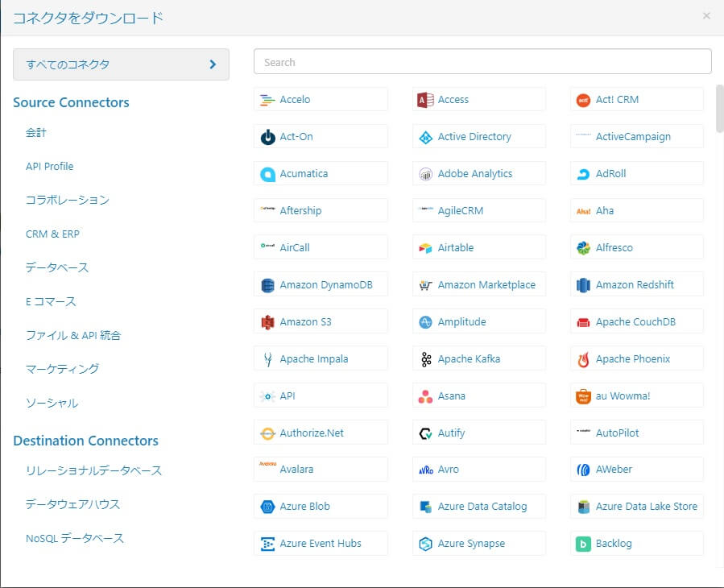Click the au Wowma! bag icon
Viewport: 724px width, 588px height.
[x=583, y=396]
